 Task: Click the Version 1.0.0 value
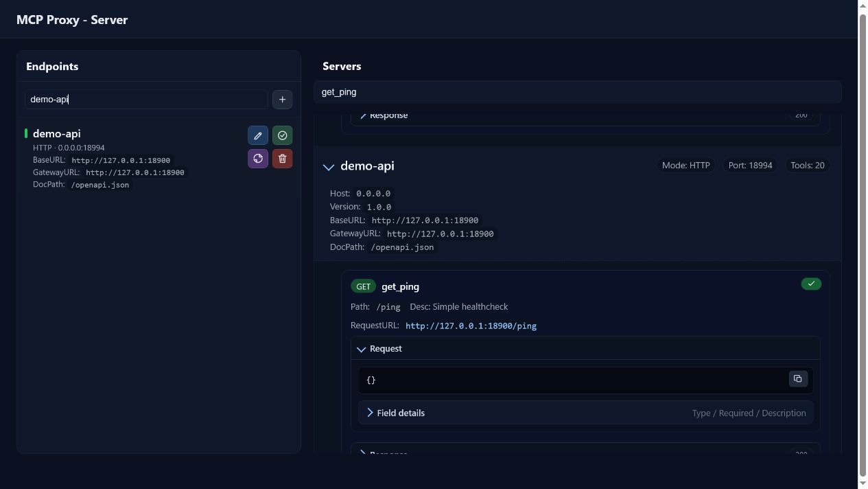379,207
